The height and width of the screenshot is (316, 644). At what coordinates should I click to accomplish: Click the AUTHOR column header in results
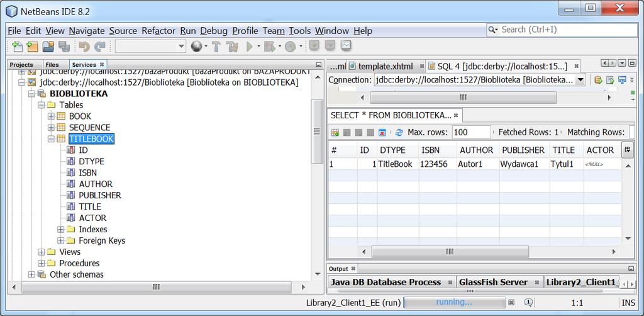tap(477, 150)
